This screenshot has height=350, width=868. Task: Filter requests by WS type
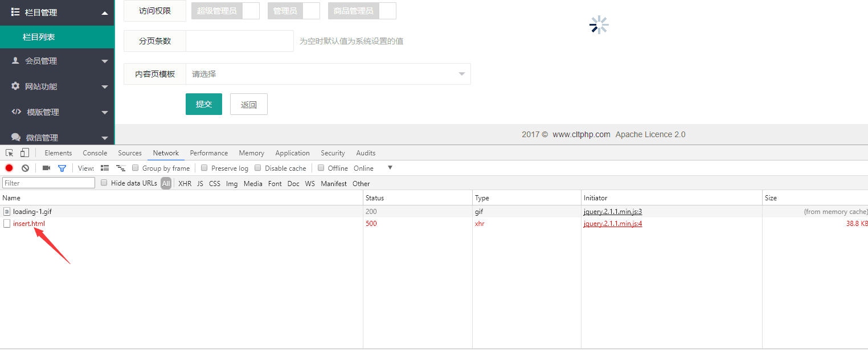click(310, 183)
